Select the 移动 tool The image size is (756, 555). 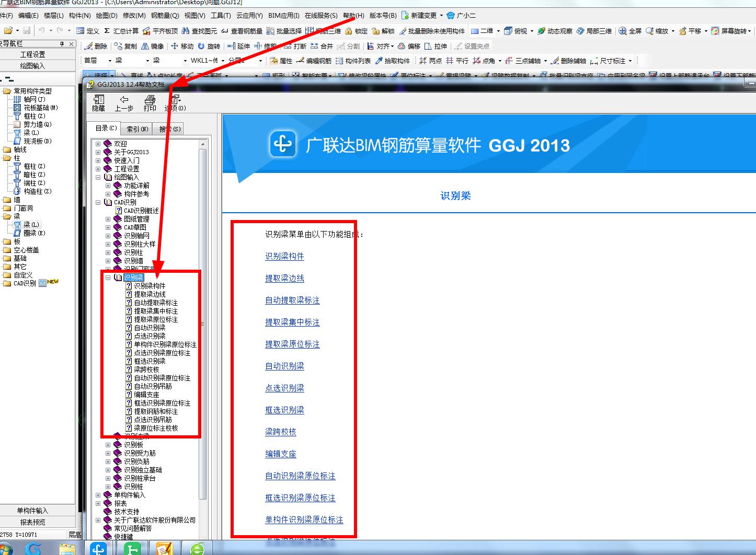click(182, 46)
